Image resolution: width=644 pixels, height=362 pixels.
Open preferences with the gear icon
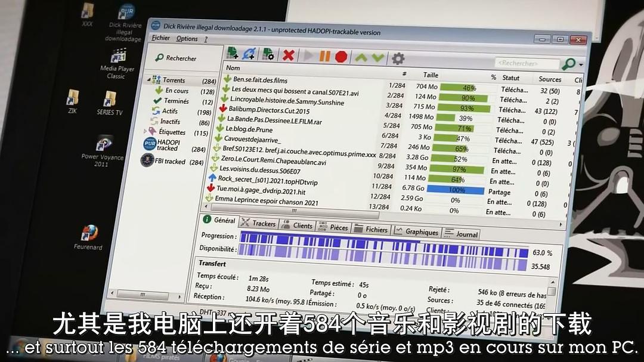[398, 58]
